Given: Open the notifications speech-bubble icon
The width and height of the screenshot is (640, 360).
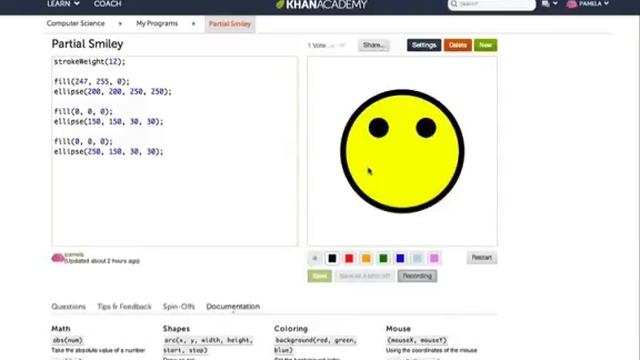Looking at the screenshot, I should [x=546, y=4].
